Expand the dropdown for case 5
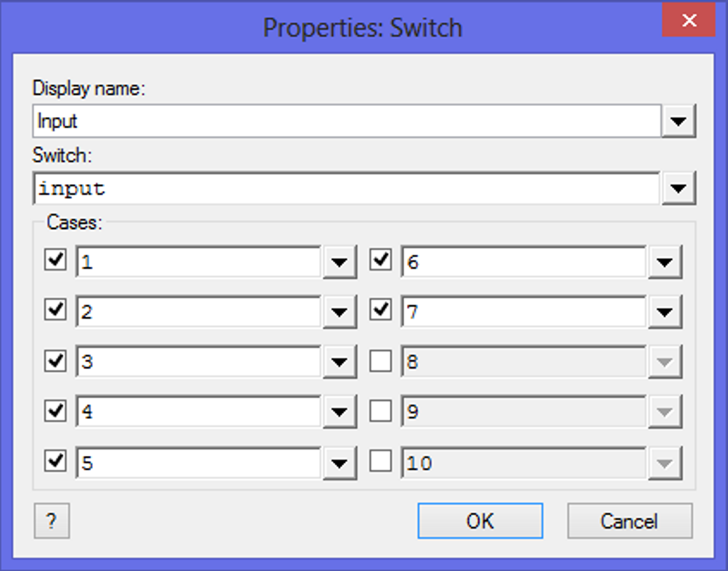The image size is (728, 571). click(x=340, y=463)
